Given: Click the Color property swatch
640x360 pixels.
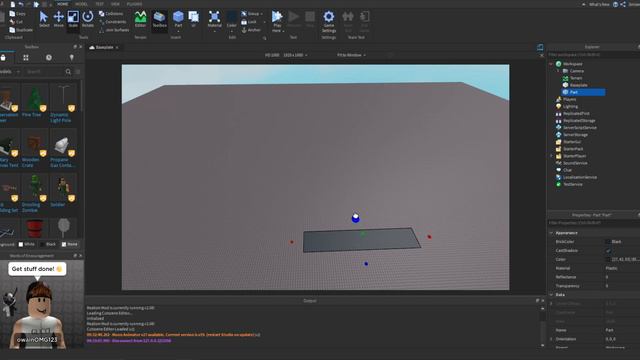Looking at the screenshot, I should click(608, 260).
